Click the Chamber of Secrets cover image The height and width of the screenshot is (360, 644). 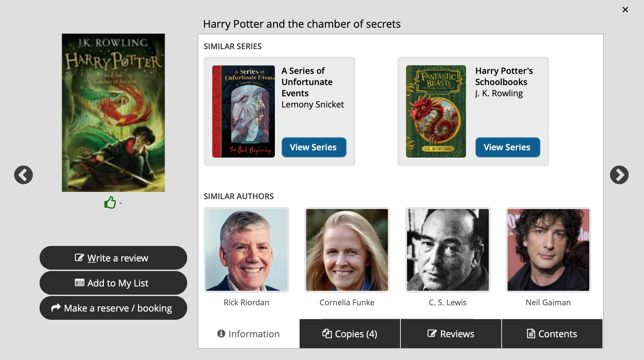[113, 113]
